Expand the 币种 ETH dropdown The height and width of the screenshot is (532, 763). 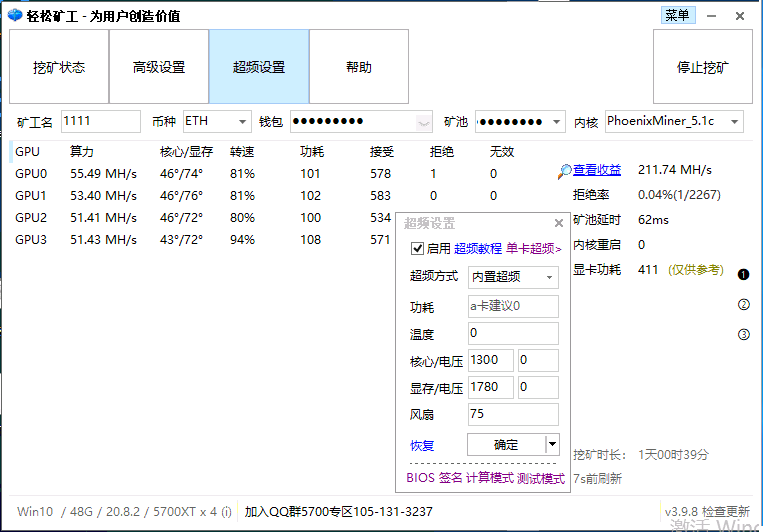tap(243, 122)
